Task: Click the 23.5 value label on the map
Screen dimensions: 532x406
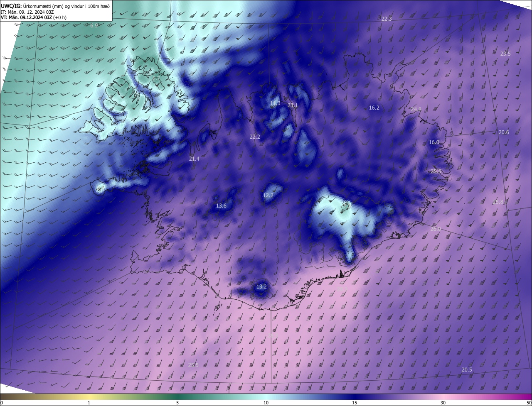Action: 505,54
